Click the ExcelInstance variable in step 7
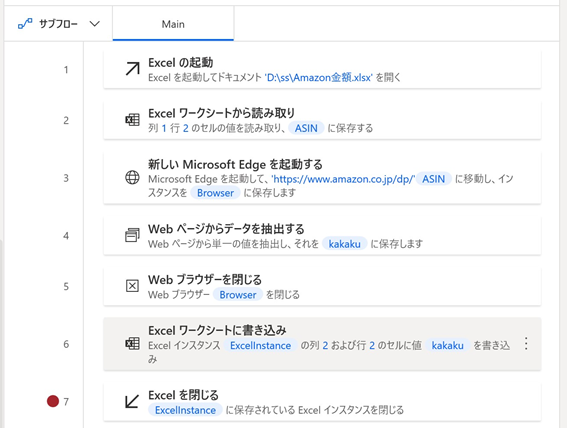 tap(186, 410)
